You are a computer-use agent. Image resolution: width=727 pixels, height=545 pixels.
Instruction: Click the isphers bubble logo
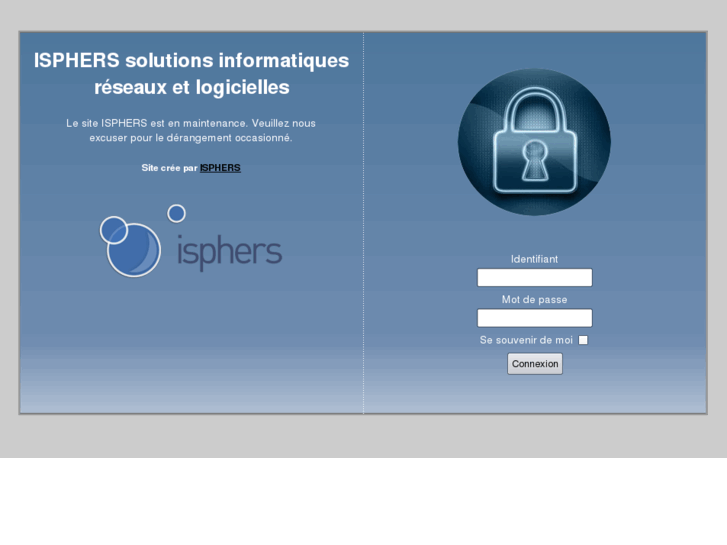[x=191, y=241]
